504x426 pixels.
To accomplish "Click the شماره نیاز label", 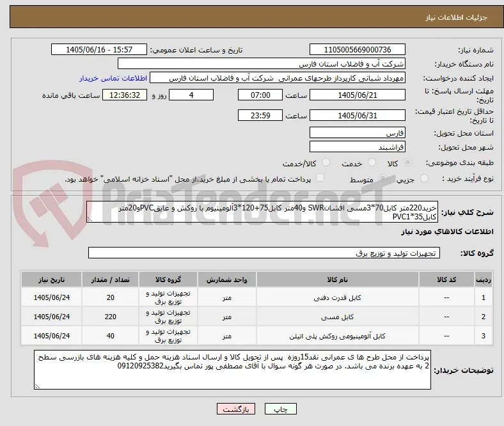I will pyautogui.click(x=475, y=50).
